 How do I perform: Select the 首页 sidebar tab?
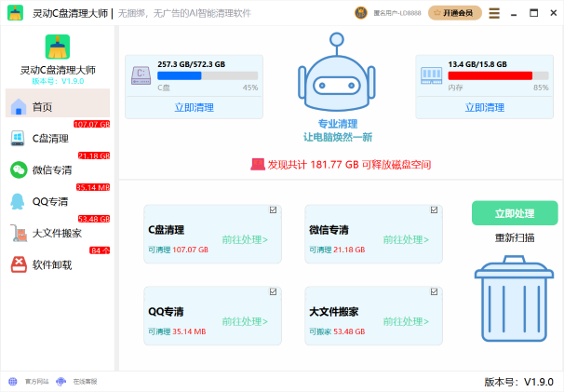pos(58,103)
